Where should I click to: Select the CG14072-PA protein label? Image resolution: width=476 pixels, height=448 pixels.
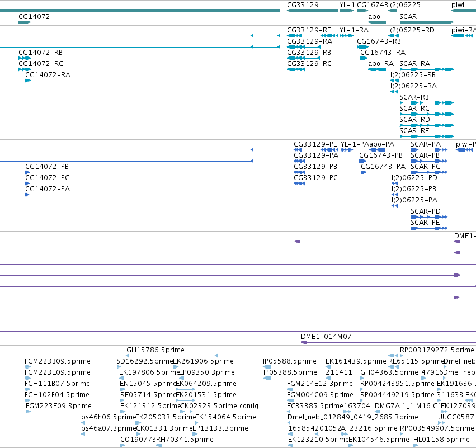click(x=48, y=189)
